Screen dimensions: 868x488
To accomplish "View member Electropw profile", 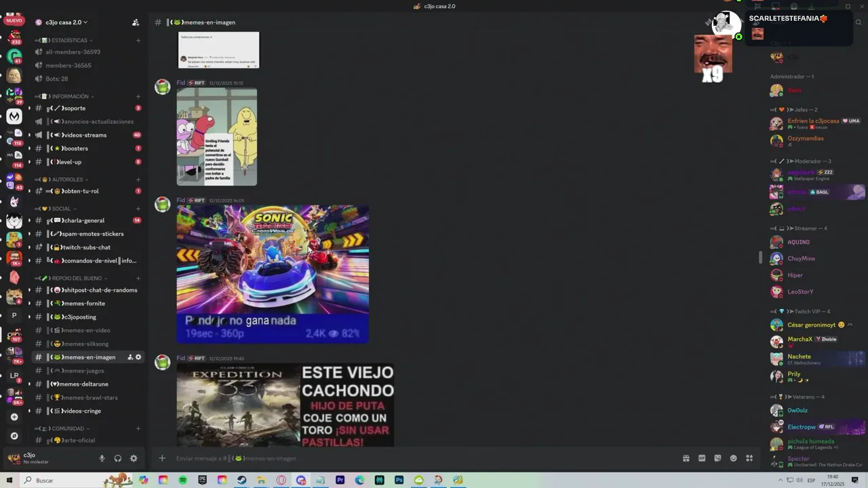I will pyautogui.click(x=817, y=427).
